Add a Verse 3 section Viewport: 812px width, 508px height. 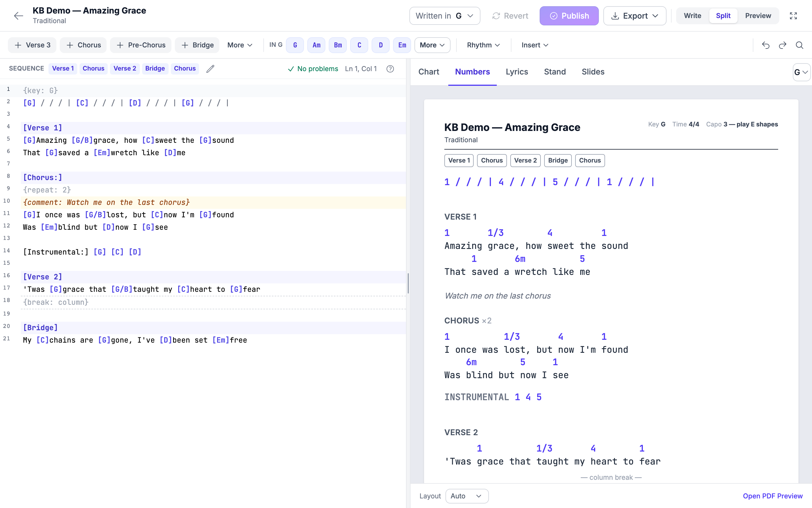point(32,45)
